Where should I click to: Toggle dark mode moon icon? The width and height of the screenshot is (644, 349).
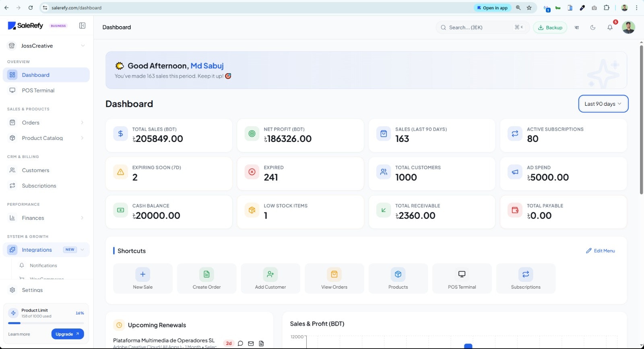click(x=593, y=27)
